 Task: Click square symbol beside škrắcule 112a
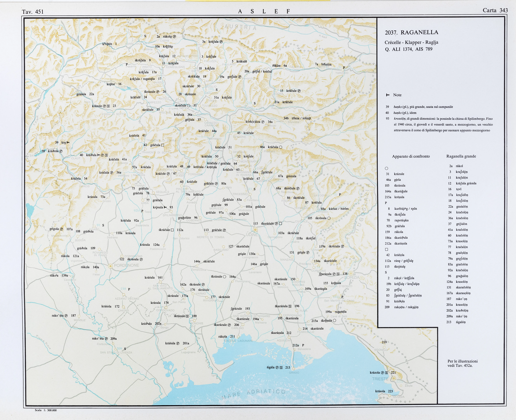point(172,230)
